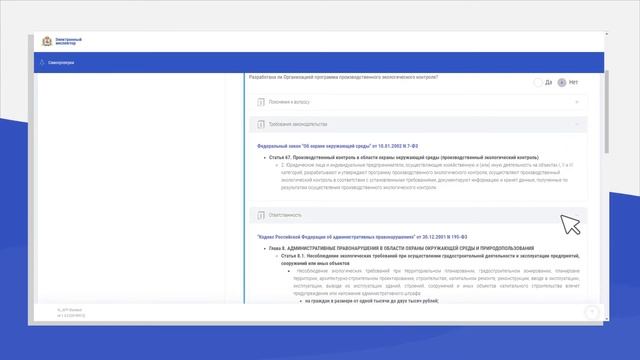Open the Кодекс об административных правонарушениях link
This screenshot has height=360, width=640.
coord(362,237)
